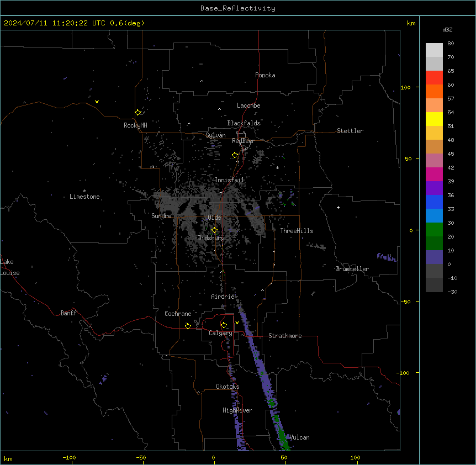Click the Sylvan label
The height and width of the screenshot is (465, 476).
(x=215, y=135)
